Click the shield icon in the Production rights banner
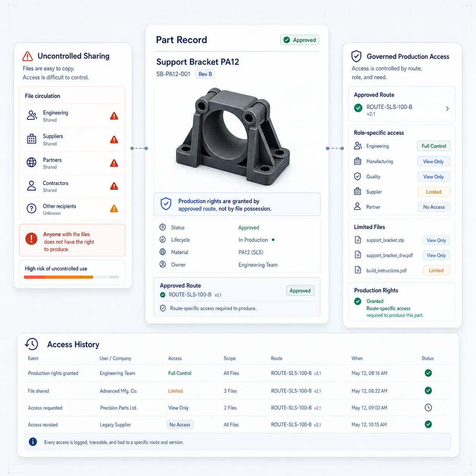The image size is (476, 476). (166, 204)
